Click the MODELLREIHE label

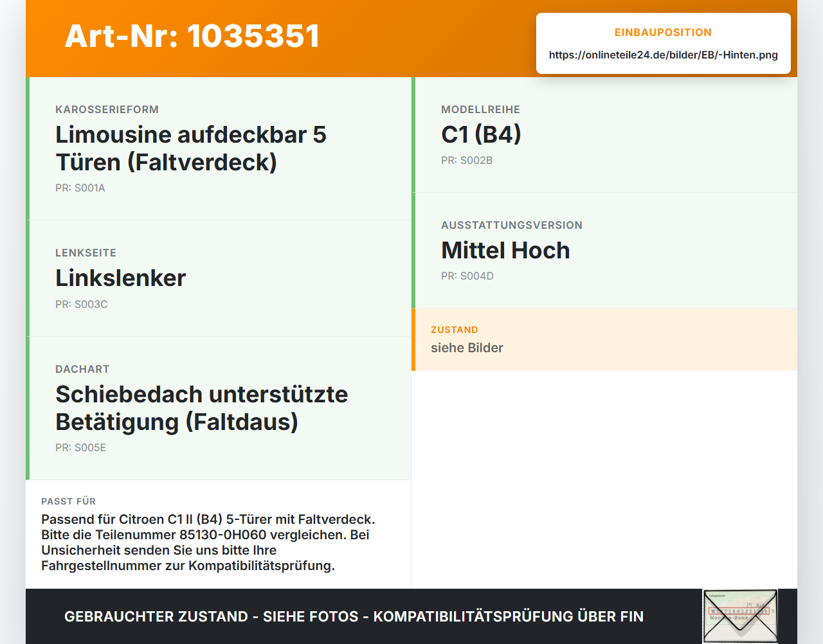click(480, 110)
